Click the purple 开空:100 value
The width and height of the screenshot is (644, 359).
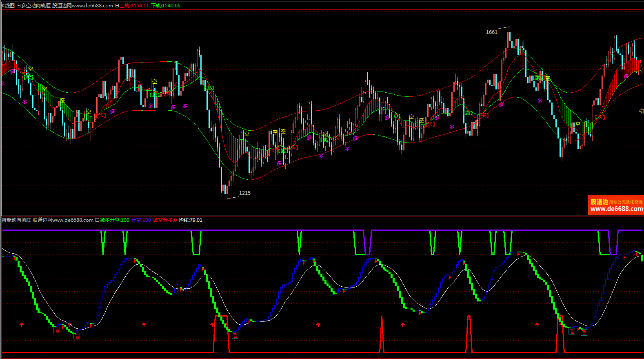141,220
